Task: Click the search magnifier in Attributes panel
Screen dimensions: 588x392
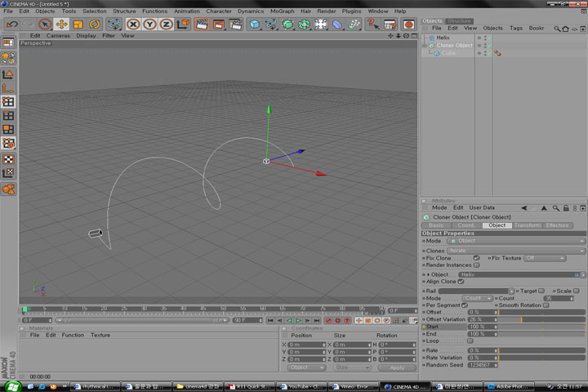Action: pos(555,208)
